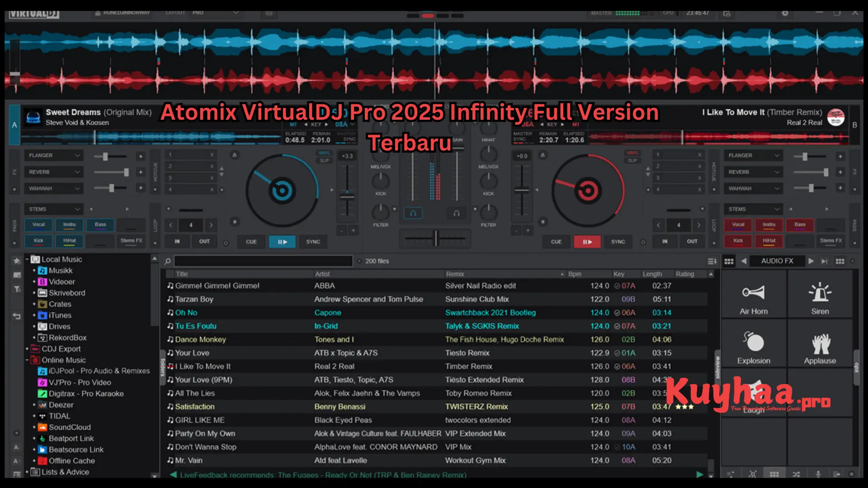Click inside the library search field

point(264,261)
